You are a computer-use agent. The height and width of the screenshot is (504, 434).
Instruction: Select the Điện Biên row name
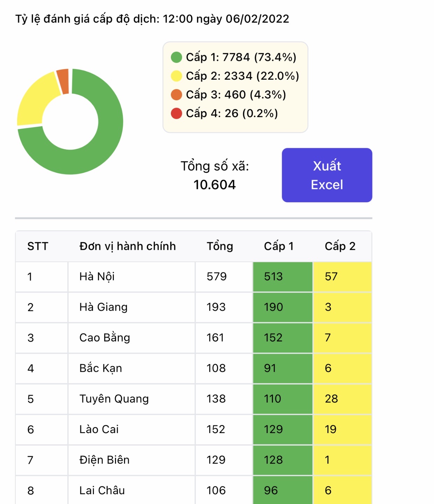pyautogui.click(x=104, y=460)
